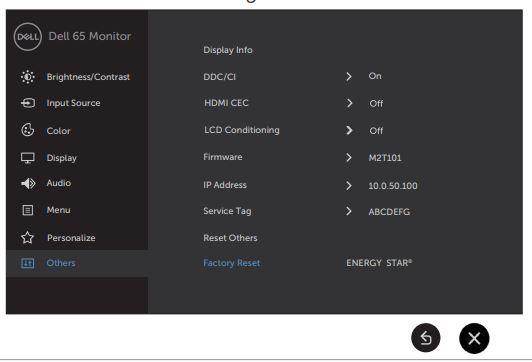This screenshot has height=362, width=532.
Task: Open the Display menu
Action: point(61,158)
